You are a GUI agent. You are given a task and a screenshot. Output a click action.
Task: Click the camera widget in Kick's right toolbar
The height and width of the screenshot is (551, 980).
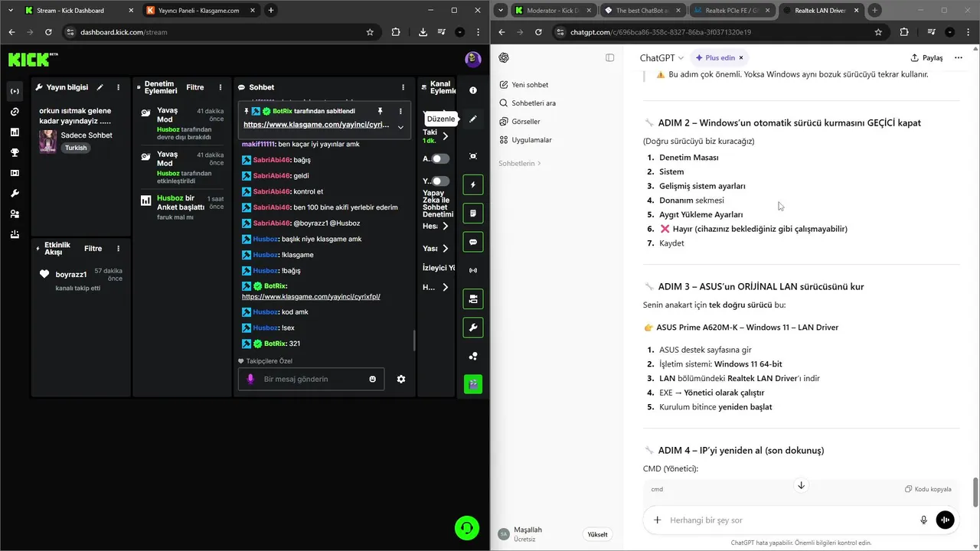(473, 298)
